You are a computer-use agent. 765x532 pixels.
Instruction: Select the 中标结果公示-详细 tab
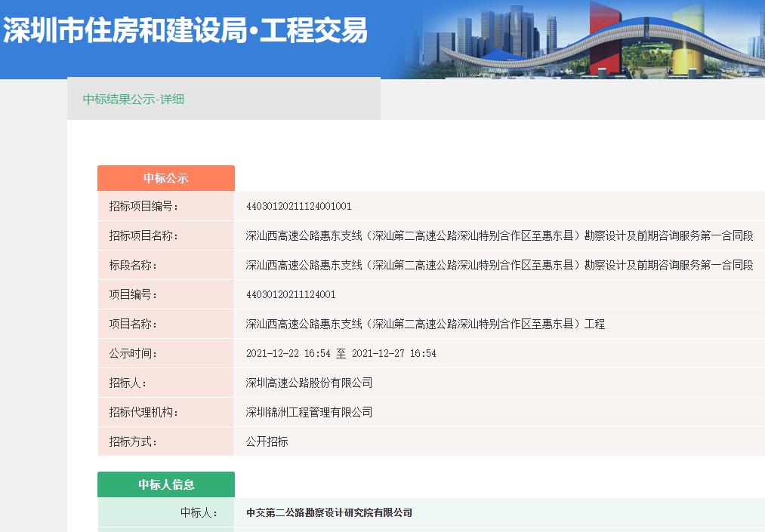click(134, 99)
